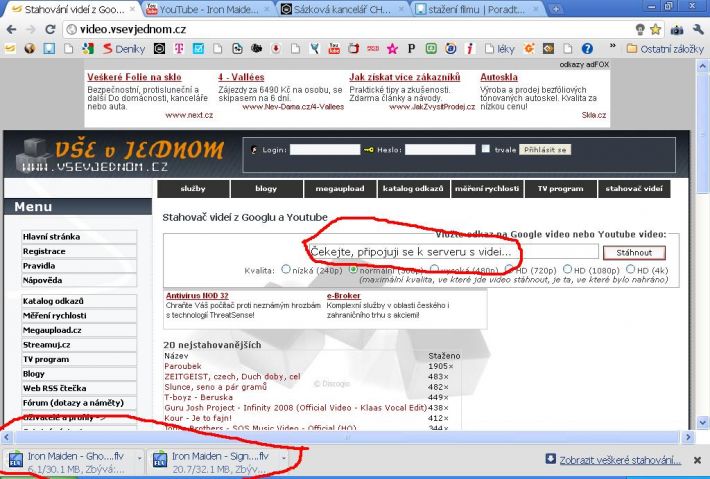This screenshot has height=479, width=710.
Task: Open the globe bookmark icon
Action: [29, 48]
